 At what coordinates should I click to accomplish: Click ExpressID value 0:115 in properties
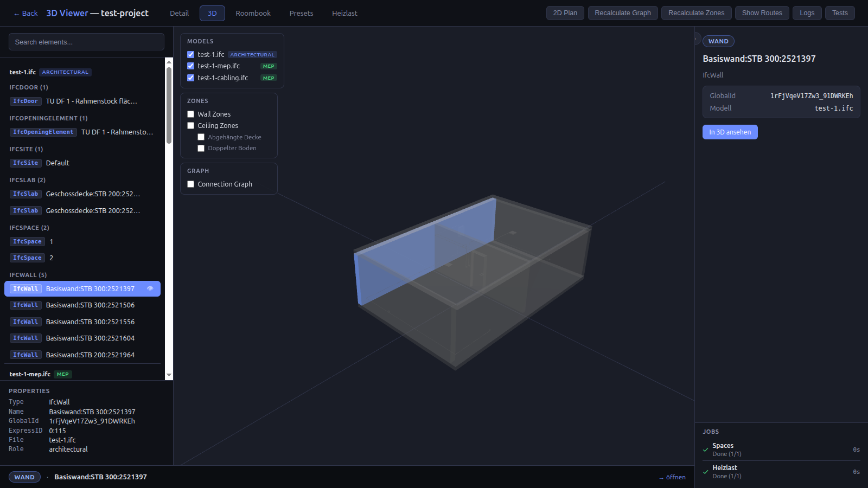tap(58, 431)
